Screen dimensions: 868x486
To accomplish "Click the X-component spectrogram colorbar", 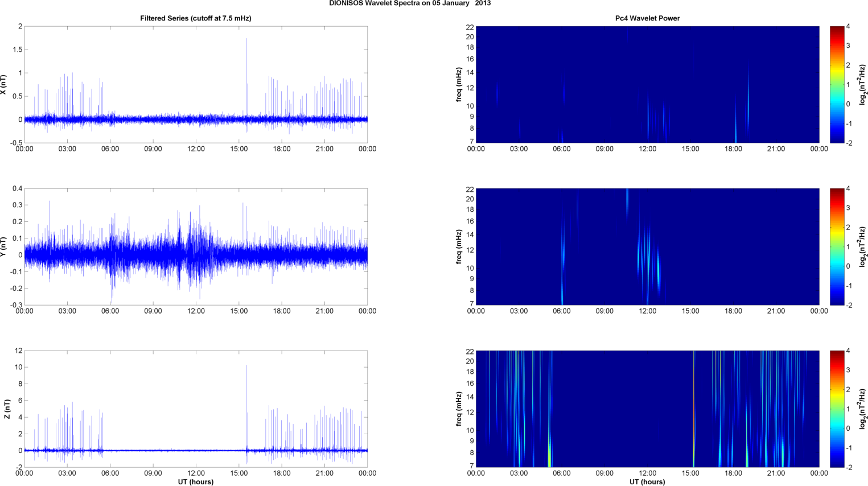I will coord(837,85).
